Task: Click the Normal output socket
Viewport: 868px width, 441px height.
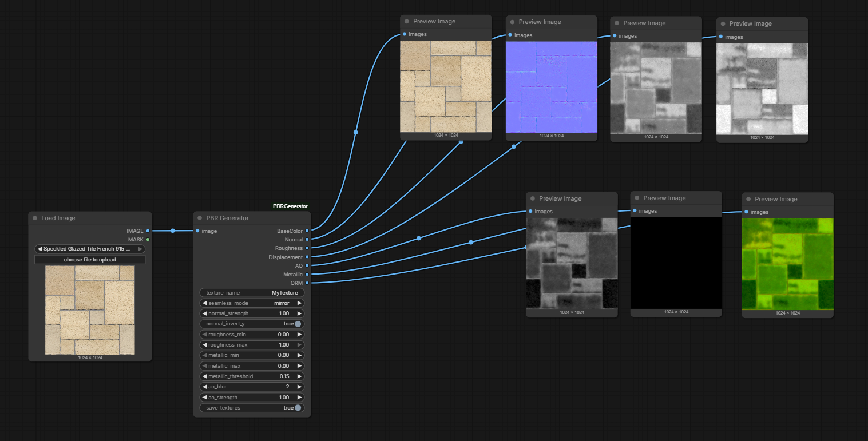Action: point(307,239)
